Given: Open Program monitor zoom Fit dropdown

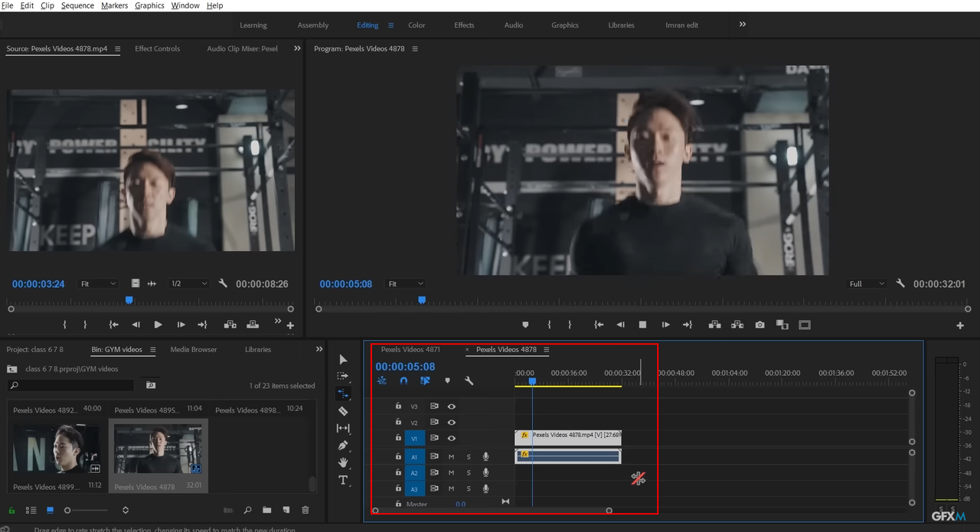Looking at the screenshot, I should [406, 283].
